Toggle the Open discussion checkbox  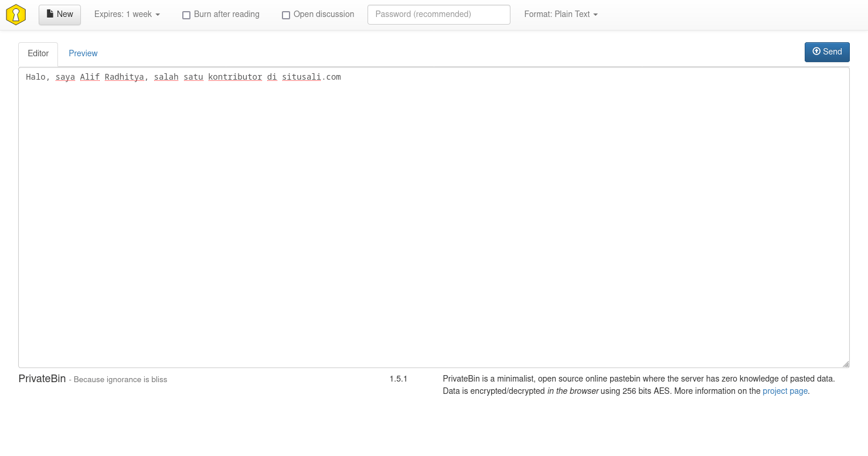tap(286, 15)
